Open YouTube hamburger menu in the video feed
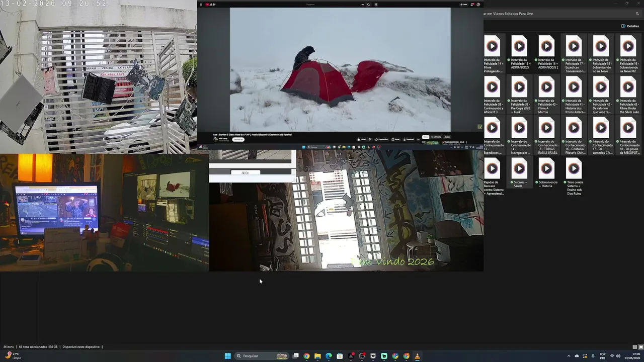Image resolution: width=644 pixels, height=362 pixels. click(201, 5)
